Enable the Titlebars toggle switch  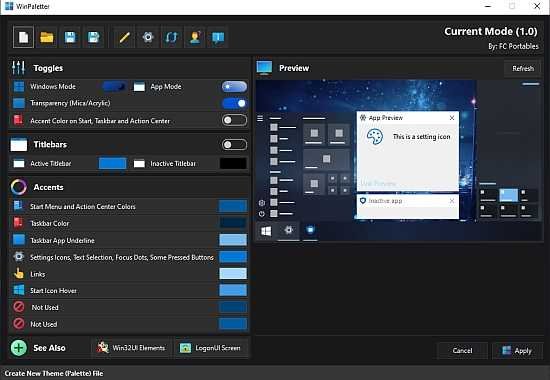point(234,145)
